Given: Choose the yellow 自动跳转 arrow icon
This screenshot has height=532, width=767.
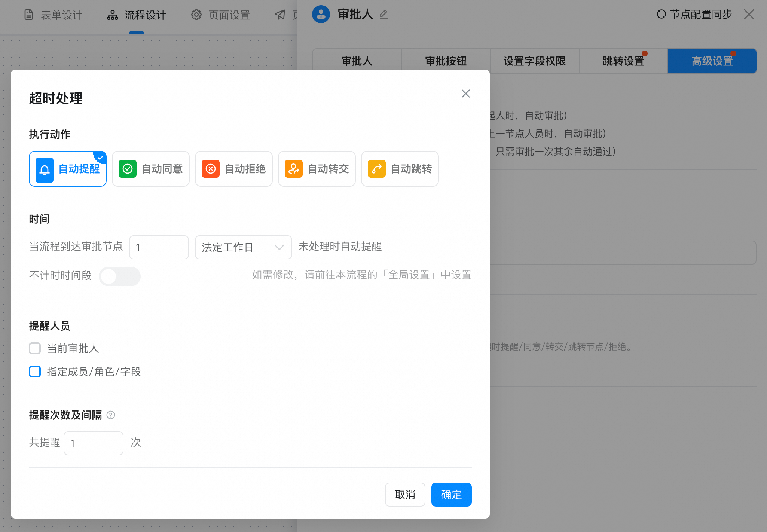Looking at the screenshot, I should [377, 169].
